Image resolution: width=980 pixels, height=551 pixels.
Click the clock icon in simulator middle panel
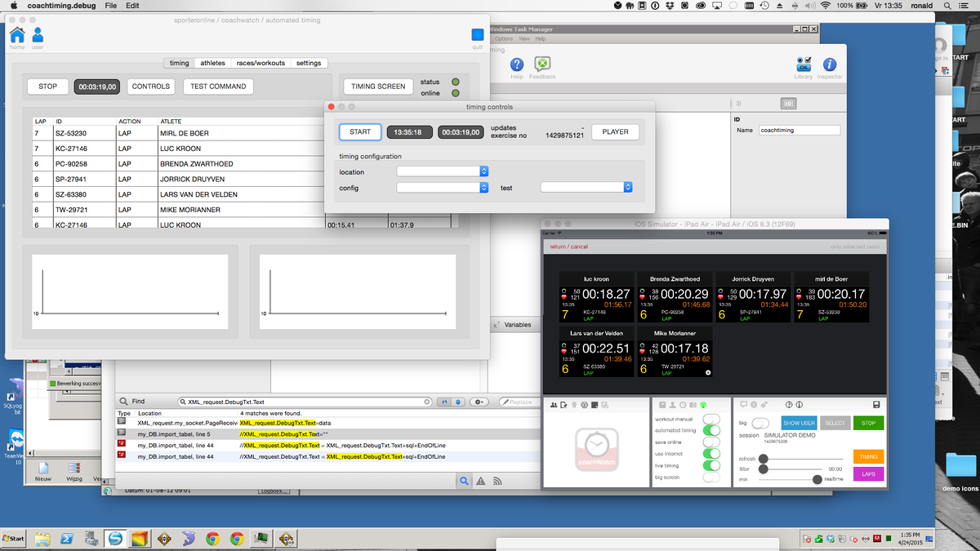point(683,405)
